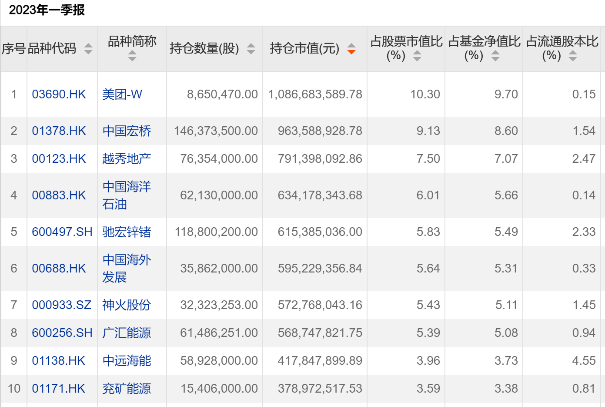Open 中国海外发展 stock link
The image size is (605, 407).
click(127, 268)
